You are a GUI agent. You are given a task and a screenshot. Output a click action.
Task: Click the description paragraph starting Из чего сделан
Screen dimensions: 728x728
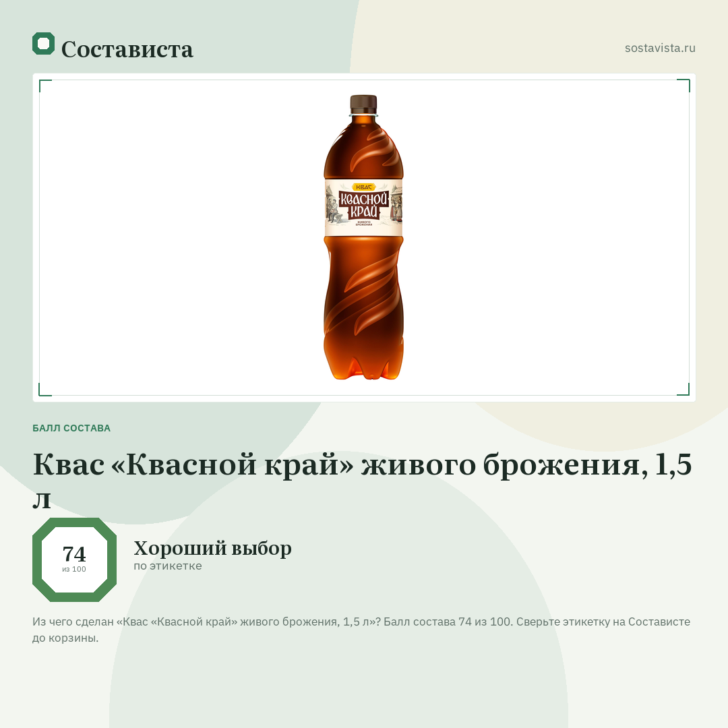tap(361, 630)
